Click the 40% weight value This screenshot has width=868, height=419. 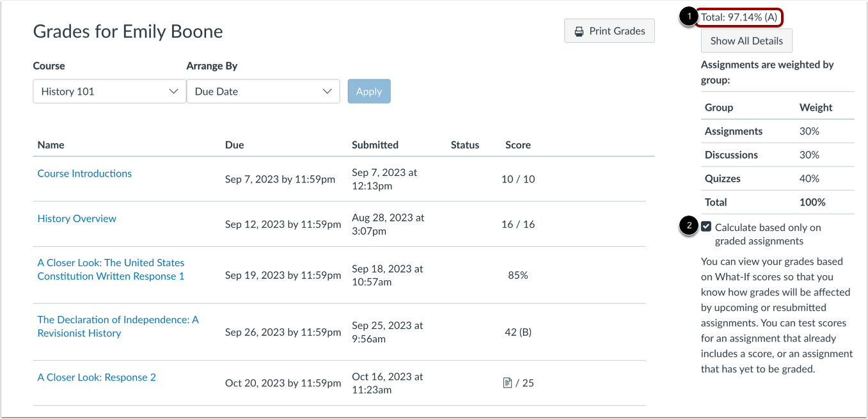(x=809, y=178)
